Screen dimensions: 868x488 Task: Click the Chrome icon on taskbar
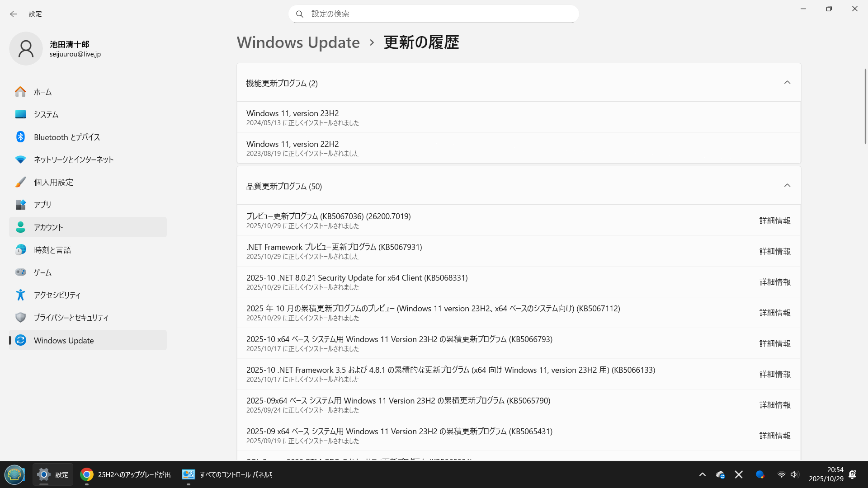point(87,474)
